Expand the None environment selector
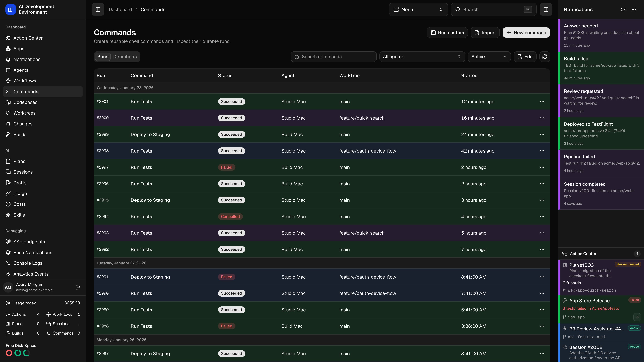Image resolution: width=644 pixels, height=362 pixels. click(418, 10)
